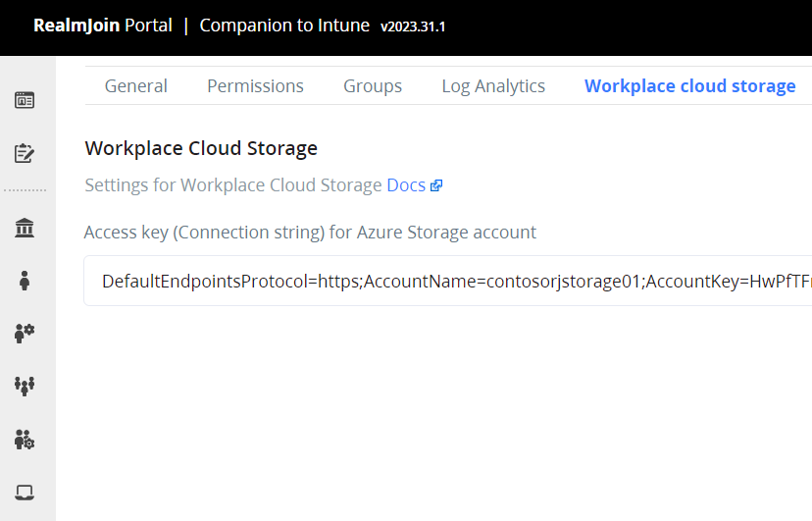Focus the Azure Storage connection string field
This screenshot has height=521, width=812.
tap(451, 282)
